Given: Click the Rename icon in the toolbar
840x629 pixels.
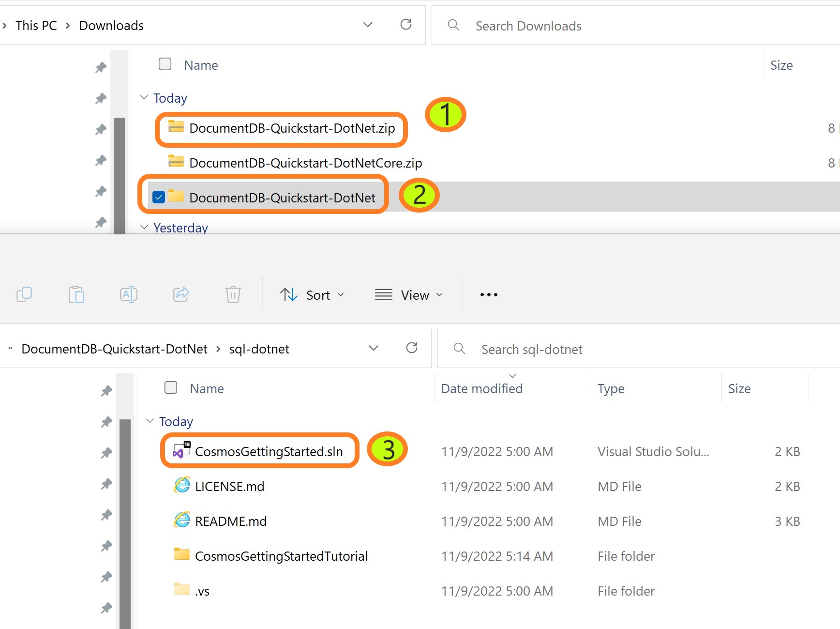Looking at the screenshot, I should pos(129,294).
